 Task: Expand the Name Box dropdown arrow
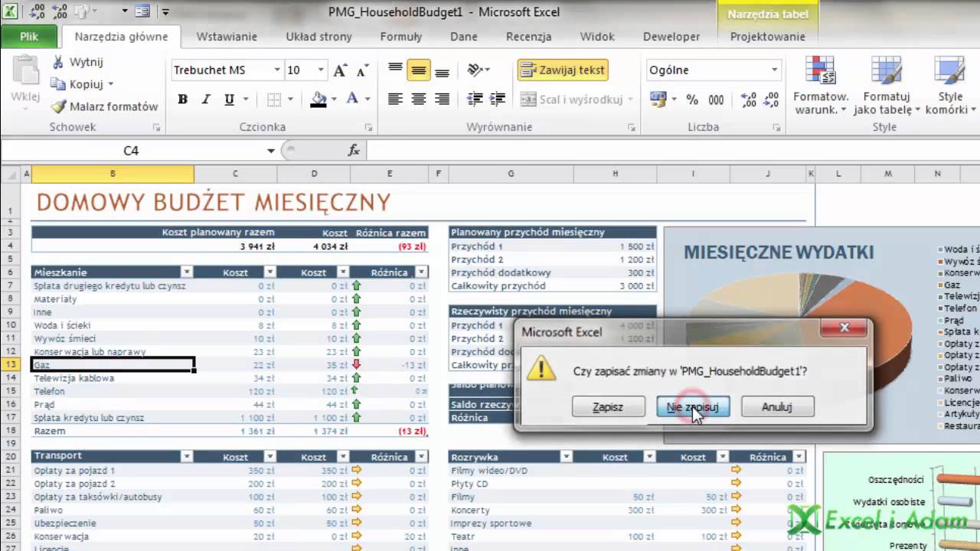pos(271,151)
